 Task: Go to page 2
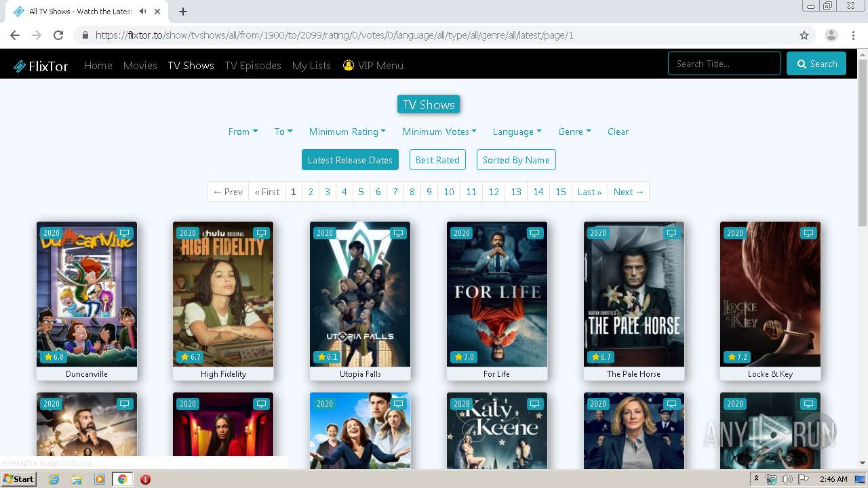pos(311,192)
